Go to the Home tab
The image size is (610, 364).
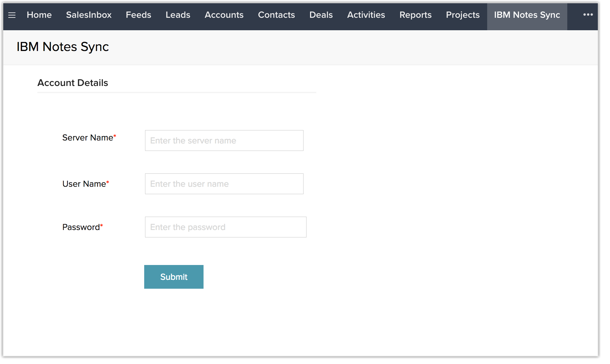pyautogui.click(x=39, y=15)
